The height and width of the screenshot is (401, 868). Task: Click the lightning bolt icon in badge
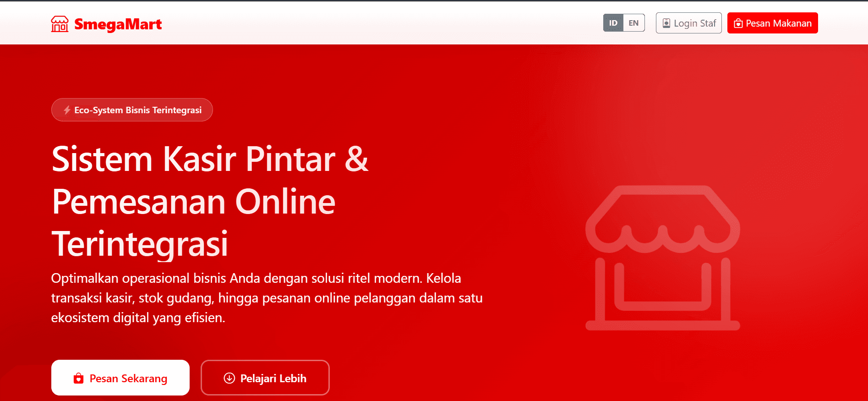67,110
